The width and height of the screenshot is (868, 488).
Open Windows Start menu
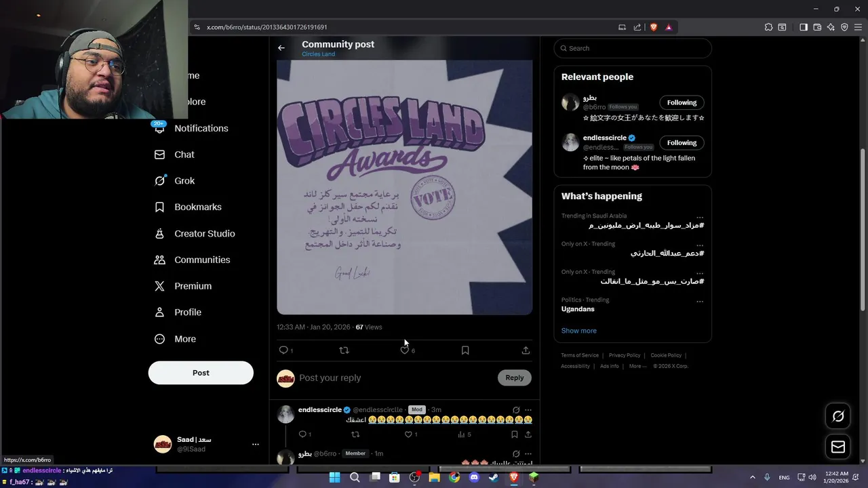334,477
